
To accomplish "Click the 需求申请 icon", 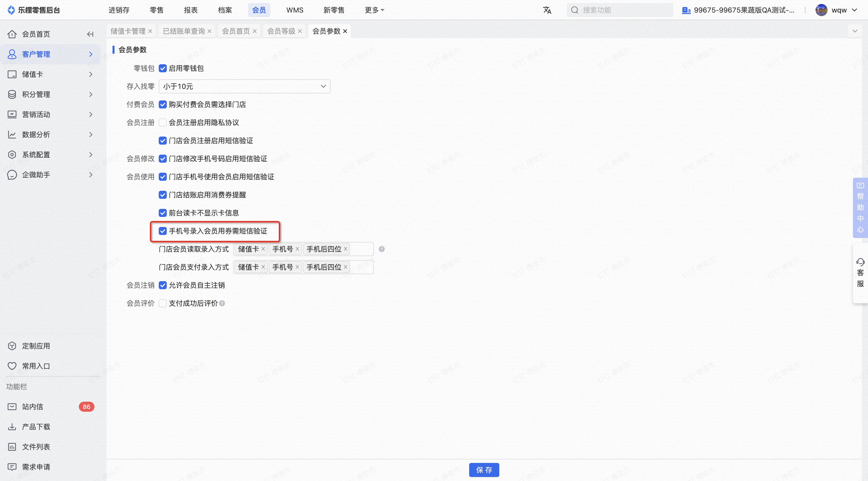I will 12,467.
